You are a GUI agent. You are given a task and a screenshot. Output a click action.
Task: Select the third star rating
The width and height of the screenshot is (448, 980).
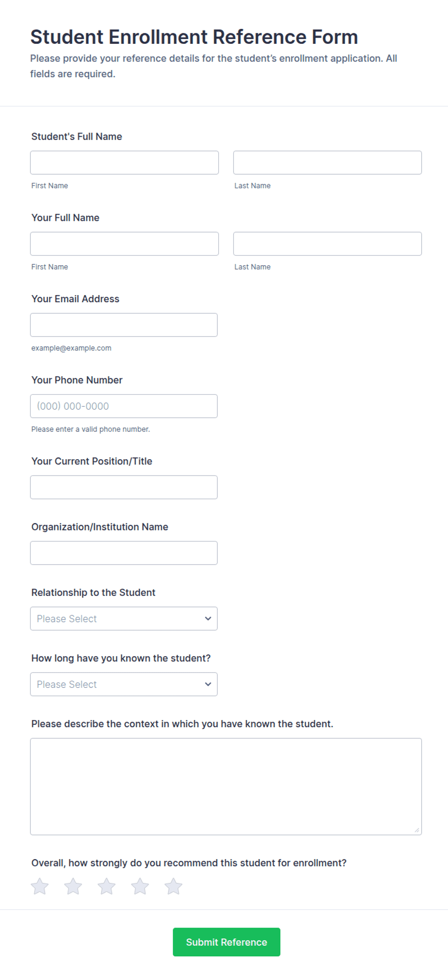[106, 886]
